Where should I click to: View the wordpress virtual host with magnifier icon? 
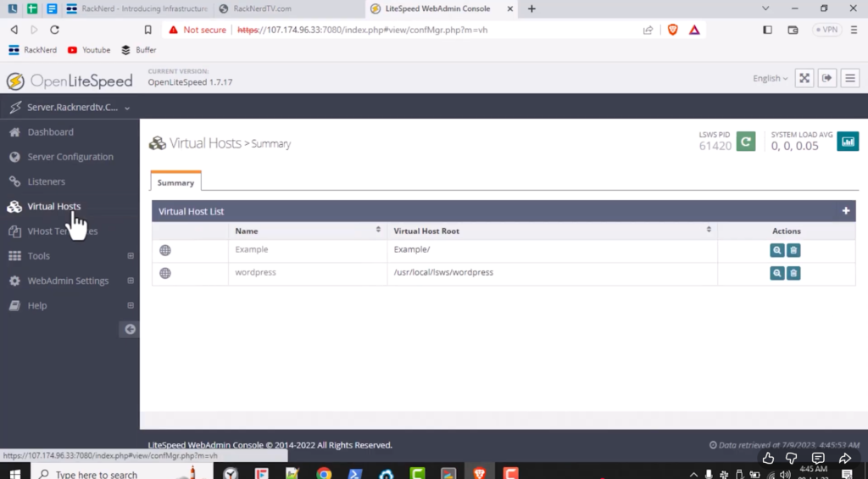coord(777,273)
